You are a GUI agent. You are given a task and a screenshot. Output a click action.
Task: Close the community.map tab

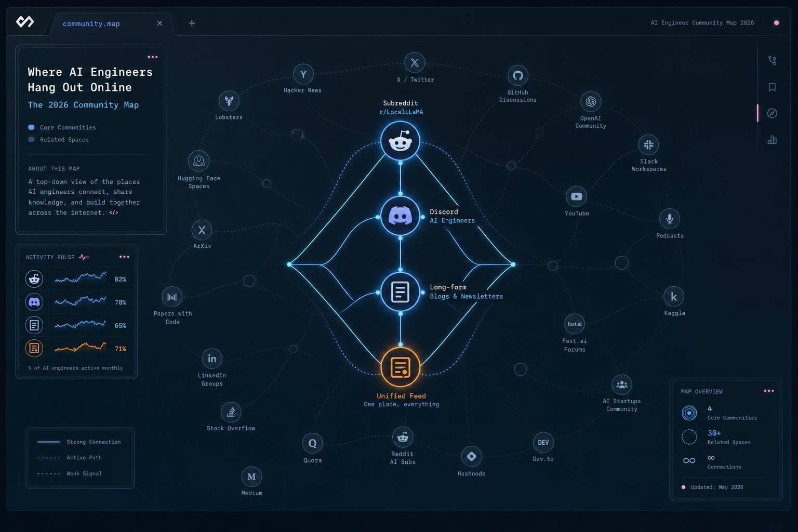pos(159,23)
